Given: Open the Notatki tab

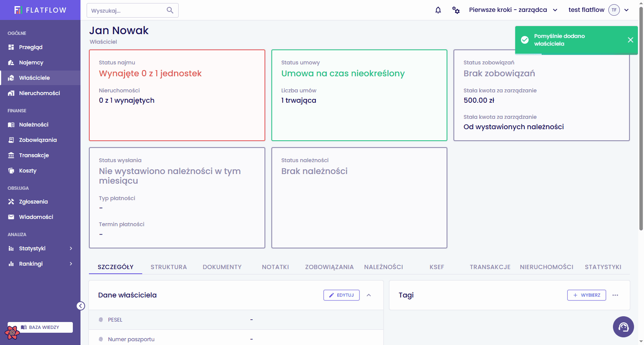Looking at the screenshot, I should (x=276, y=267).
